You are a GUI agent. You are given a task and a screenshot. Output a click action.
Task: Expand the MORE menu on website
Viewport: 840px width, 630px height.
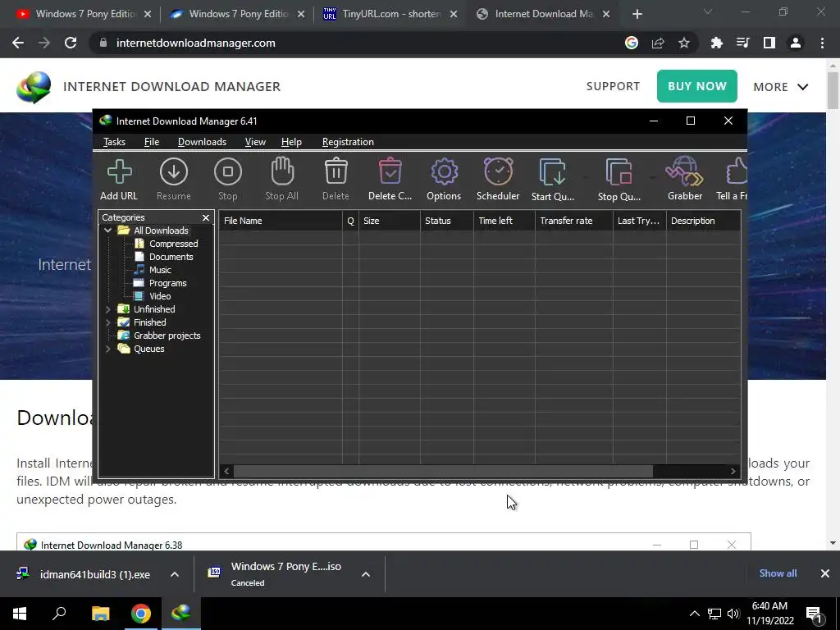click(x=781, y=87)
